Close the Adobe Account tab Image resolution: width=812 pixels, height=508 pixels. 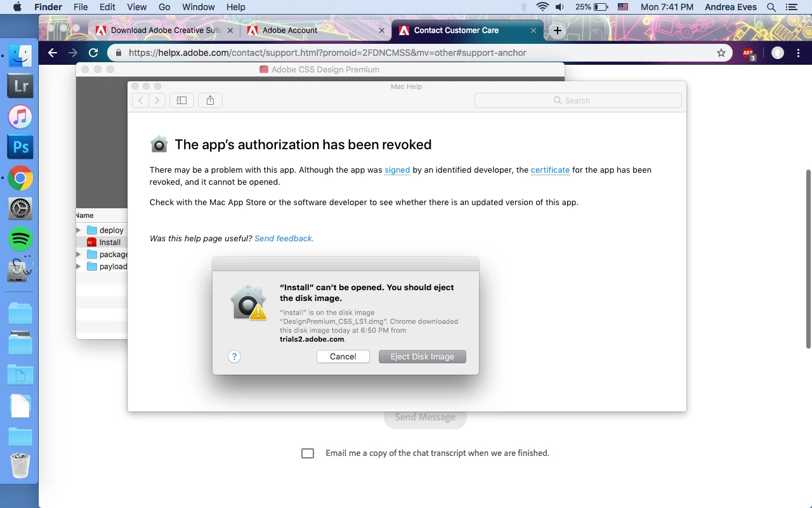(x=381, y=30)
